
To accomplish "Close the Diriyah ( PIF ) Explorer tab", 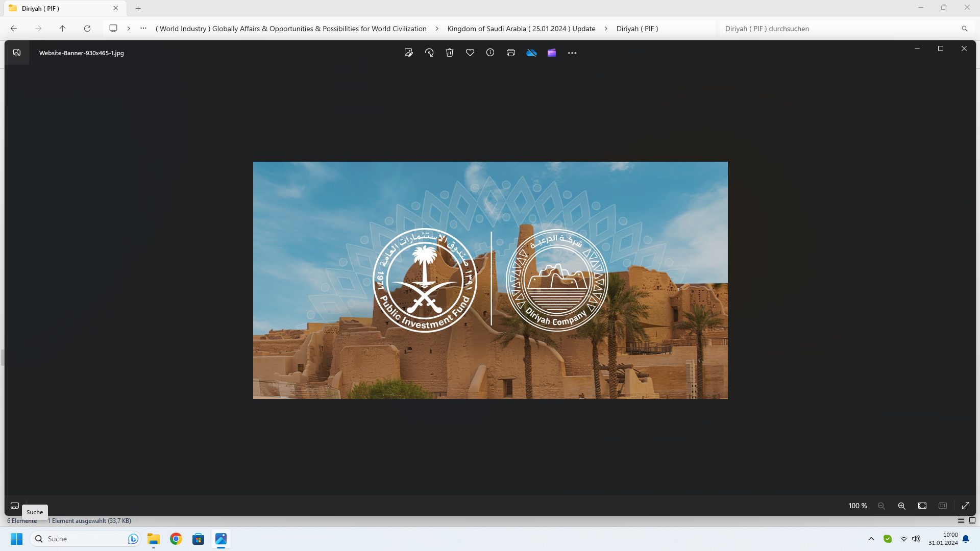I will (x=116, y=8).
